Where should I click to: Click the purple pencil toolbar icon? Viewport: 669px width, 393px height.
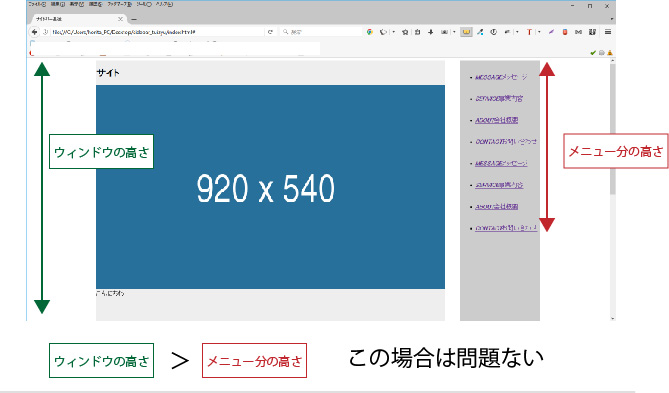coord(551,32)
